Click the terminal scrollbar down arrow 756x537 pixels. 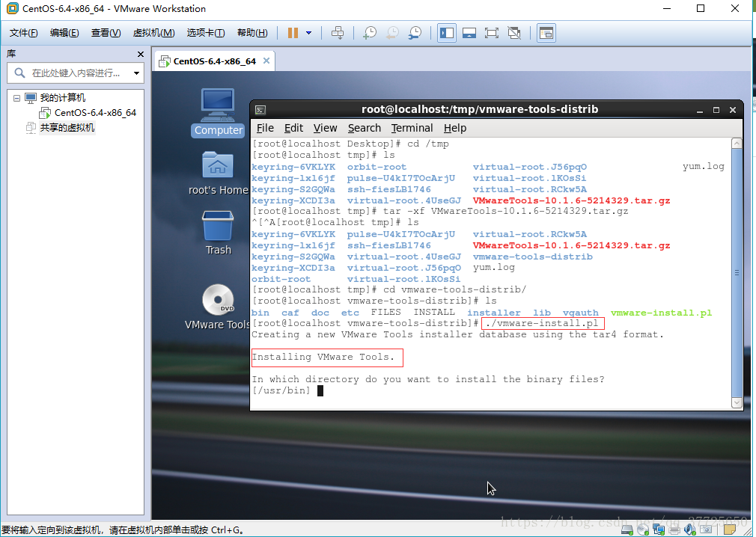coord(737,402)
